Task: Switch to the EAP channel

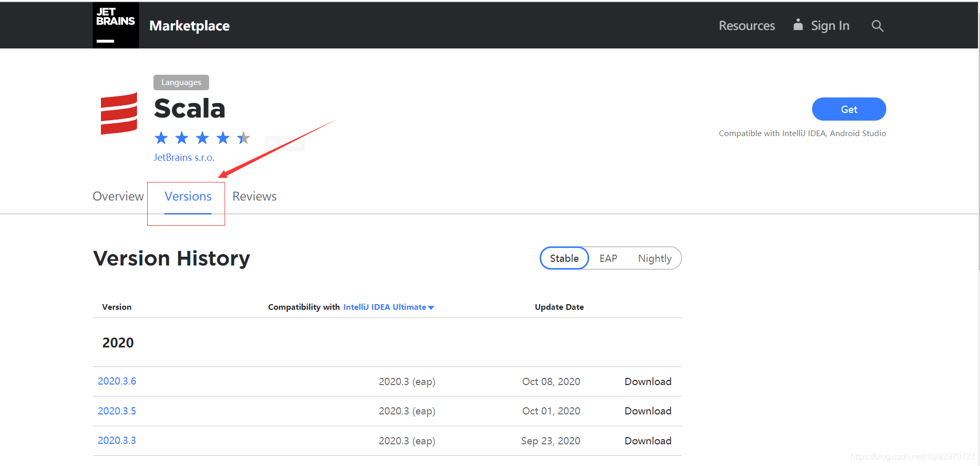Action: pyautogui.click(x=608, y=258)
